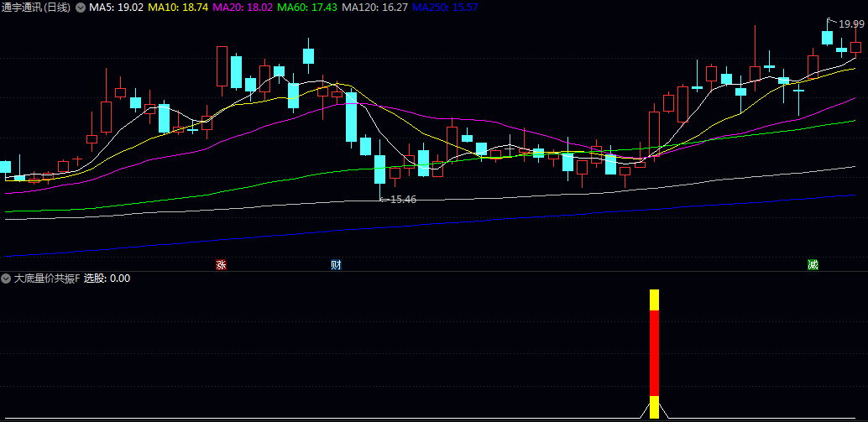Expand the main chart indicator dropdown arrow

[x=81, y=8]
